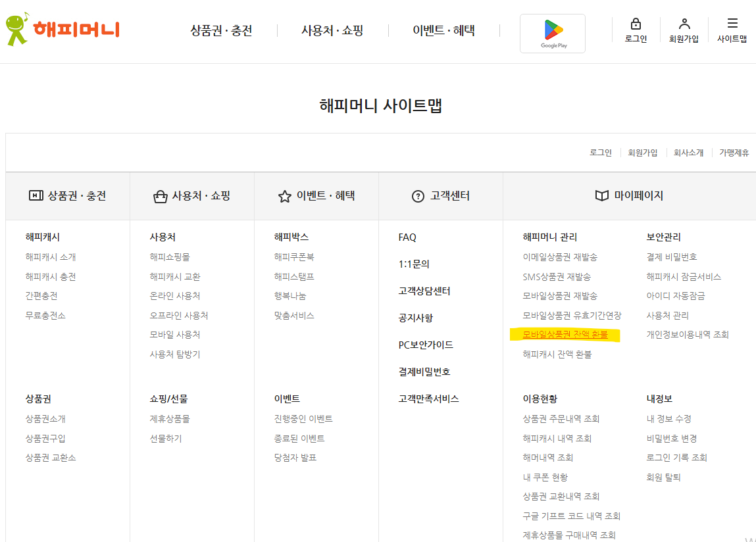View 진행중인 이벤트

pos(303,418)
